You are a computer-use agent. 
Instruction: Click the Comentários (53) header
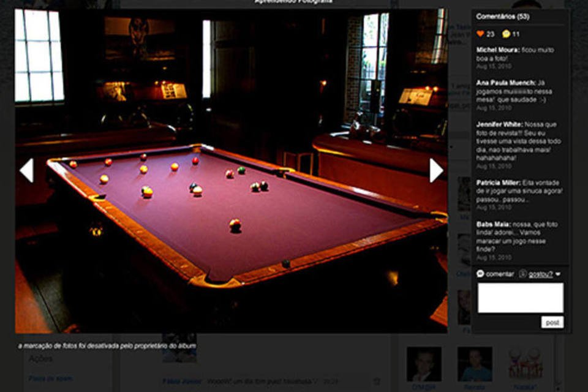(503, 17)
